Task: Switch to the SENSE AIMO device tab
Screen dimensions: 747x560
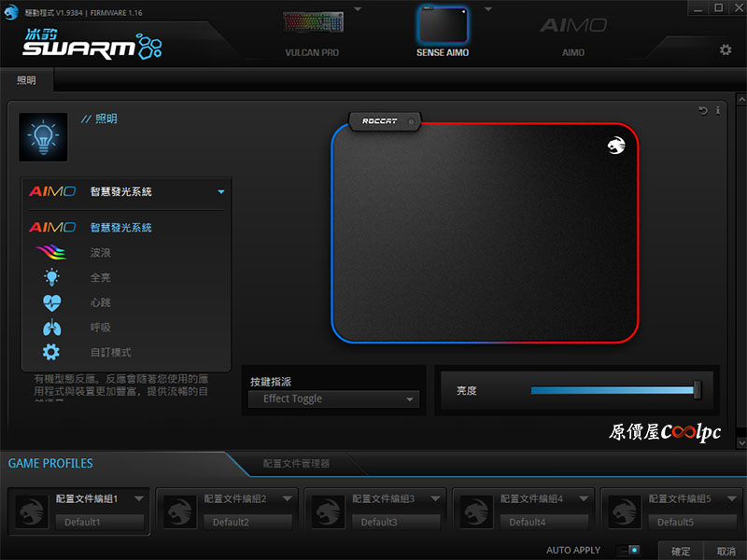Action: click(443, 33)
